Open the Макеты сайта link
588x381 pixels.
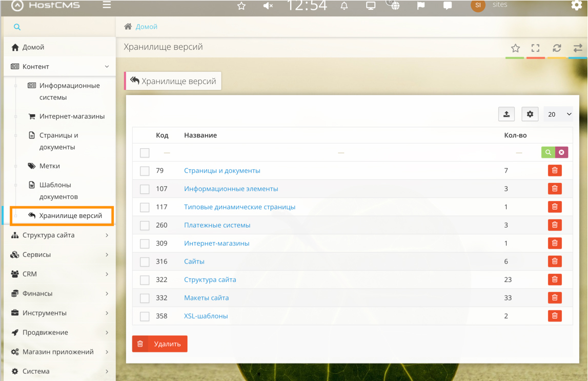click(x=206, y=298)
